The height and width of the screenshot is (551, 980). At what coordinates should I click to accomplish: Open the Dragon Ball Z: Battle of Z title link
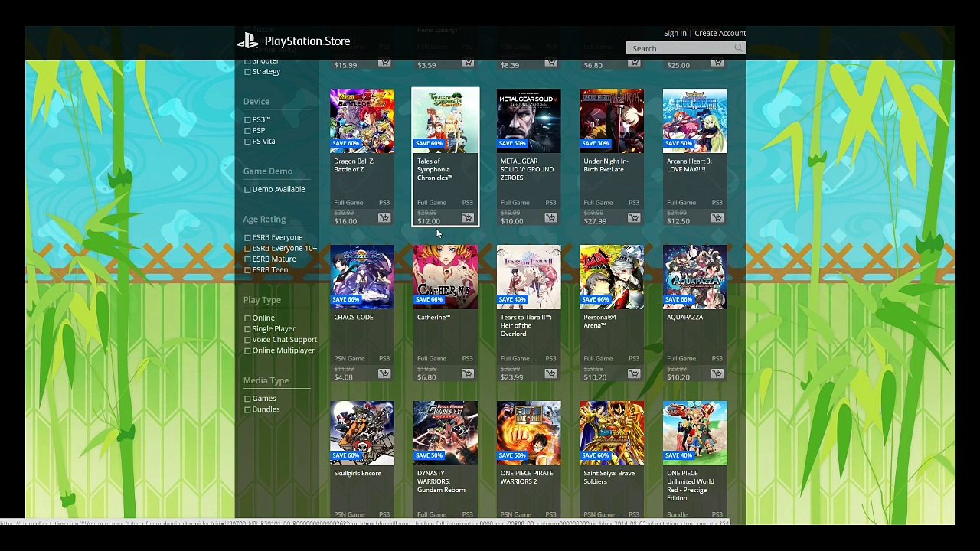tap(354, 165)
